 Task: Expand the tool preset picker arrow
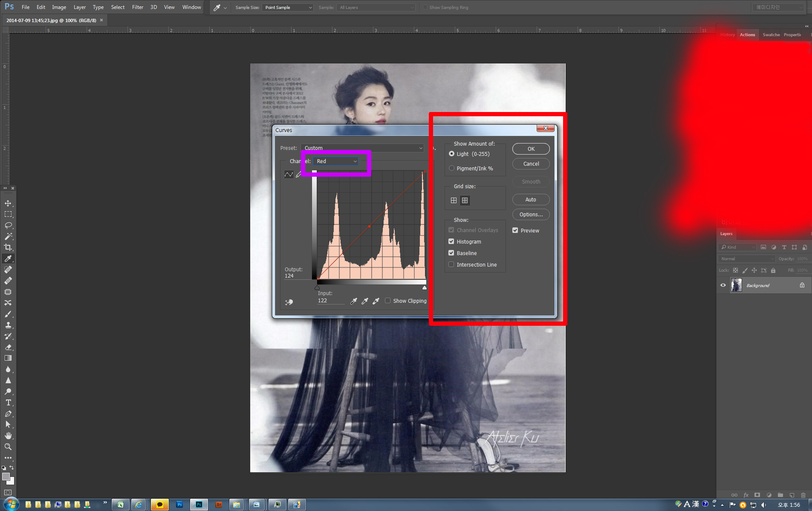[225, 8]
